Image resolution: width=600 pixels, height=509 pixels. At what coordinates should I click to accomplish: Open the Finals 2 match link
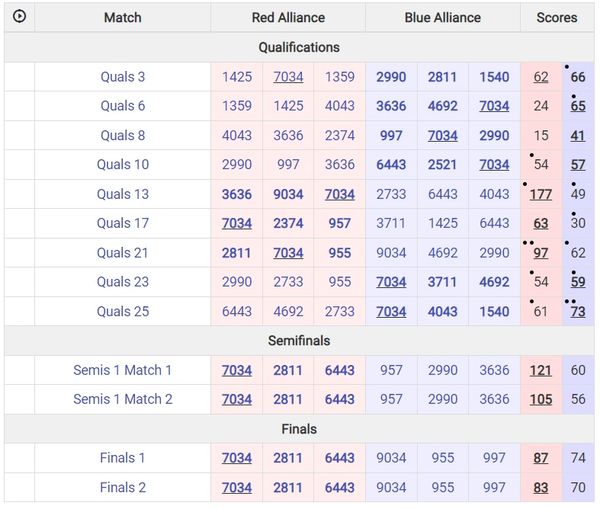click(122, 487)
